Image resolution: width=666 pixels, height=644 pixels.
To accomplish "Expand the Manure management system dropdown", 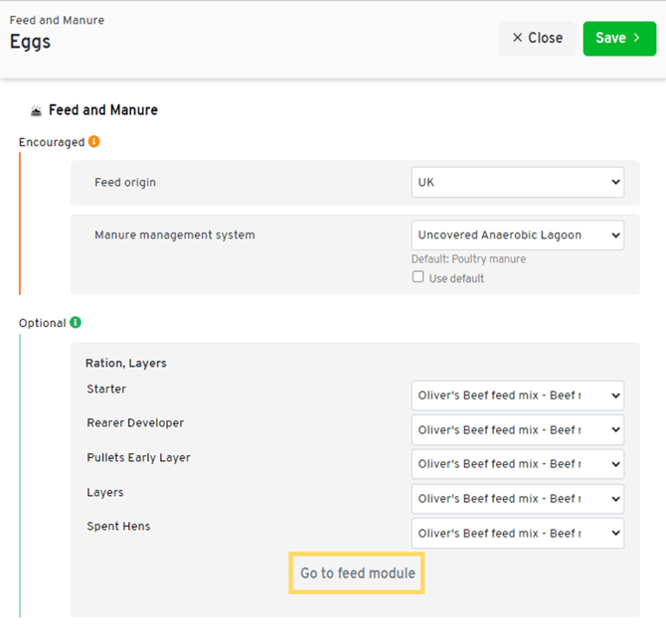I will tap(517, 236).
